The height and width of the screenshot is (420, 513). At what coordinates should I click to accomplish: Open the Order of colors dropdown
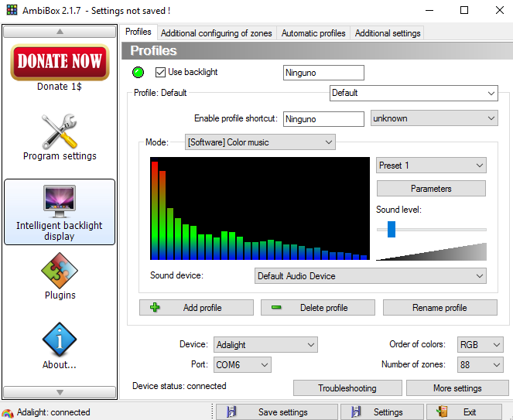tap(480, 345)
